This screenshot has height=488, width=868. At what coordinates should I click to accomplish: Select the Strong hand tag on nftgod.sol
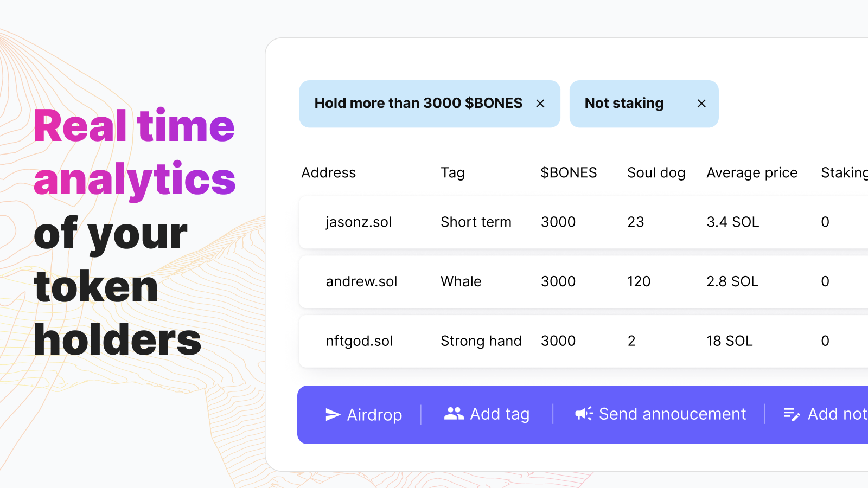tap(481, 341)
